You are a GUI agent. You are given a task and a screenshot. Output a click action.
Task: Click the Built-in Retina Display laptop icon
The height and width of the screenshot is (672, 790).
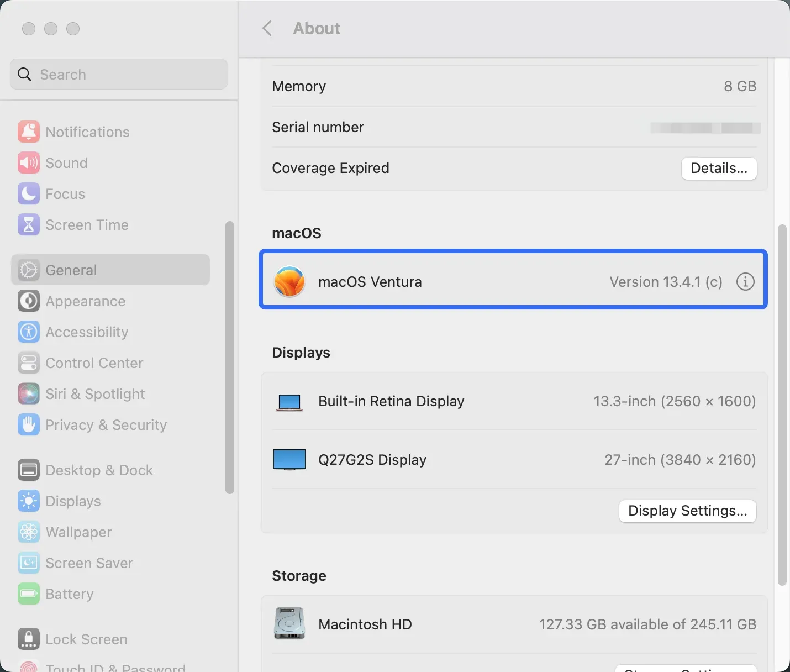coord(289,402)
